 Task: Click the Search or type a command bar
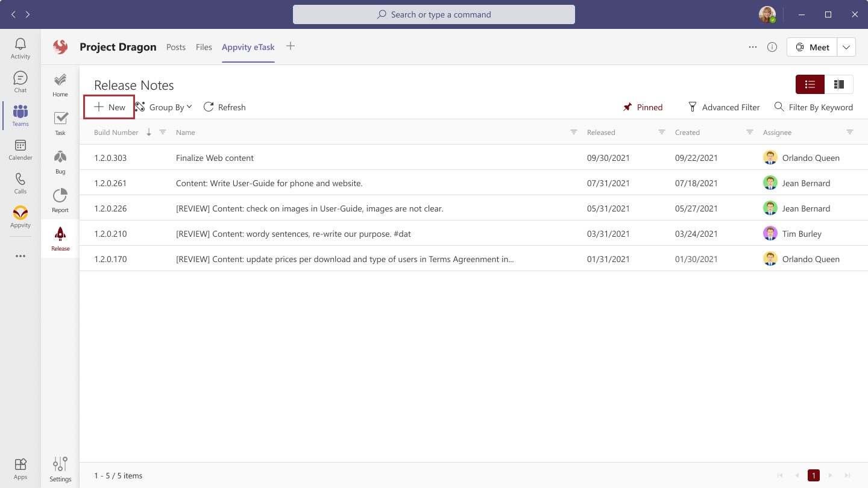pos(433,14)
